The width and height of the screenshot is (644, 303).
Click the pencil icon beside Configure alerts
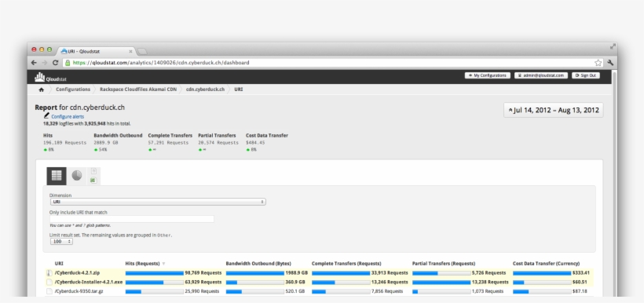(x=46, y=115)
